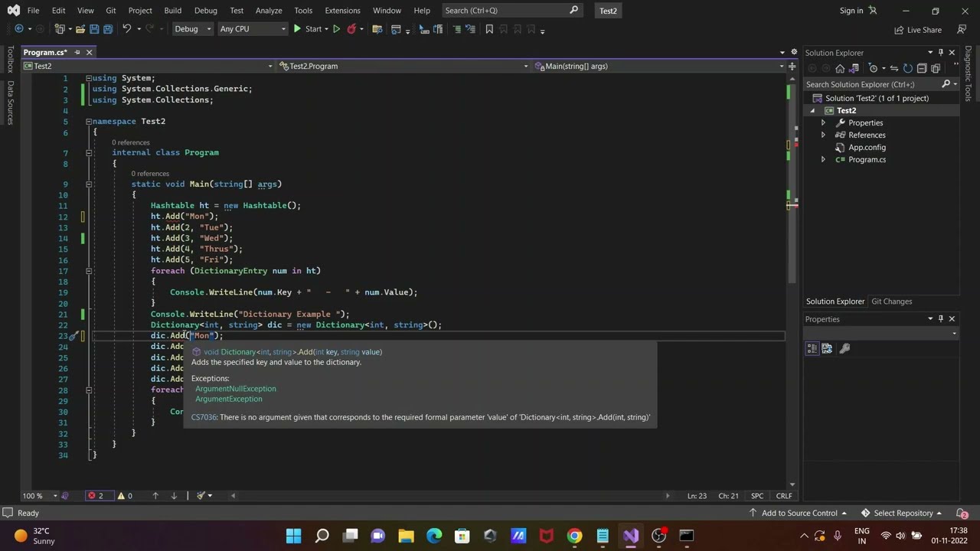Click the CS7036 error code link
This screenshot has height=551, width=980.
204,417
